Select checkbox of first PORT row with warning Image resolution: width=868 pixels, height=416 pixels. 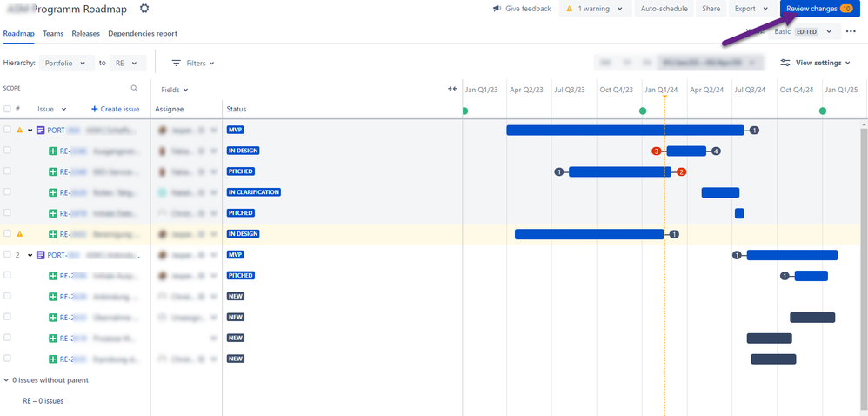[7, 129]
